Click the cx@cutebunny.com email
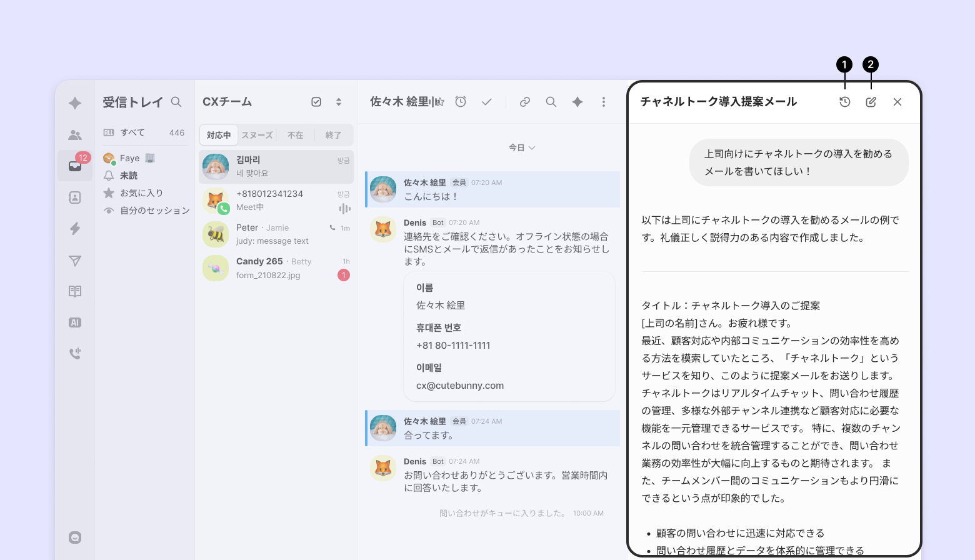 coord(460,386)
